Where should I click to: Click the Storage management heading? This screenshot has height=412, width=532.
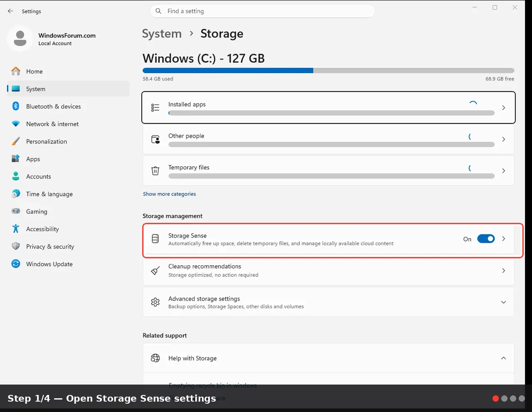click(x=172, y=216)
